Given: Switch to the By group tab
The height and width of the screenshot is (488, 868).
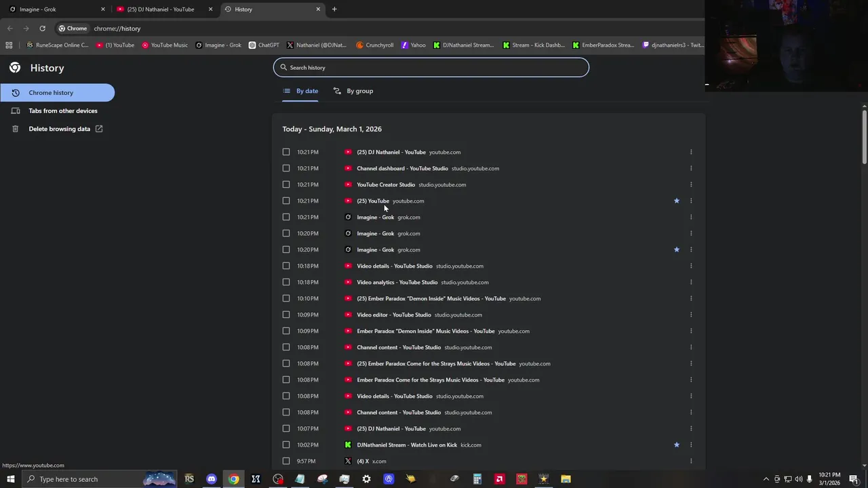Looking at the screenshot, I should (x=353, y=91).
